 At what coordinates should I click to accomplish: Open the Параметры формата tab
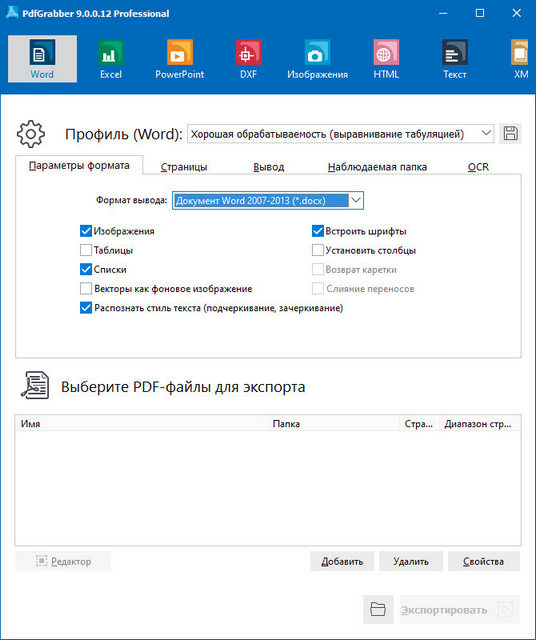point(79,166)
